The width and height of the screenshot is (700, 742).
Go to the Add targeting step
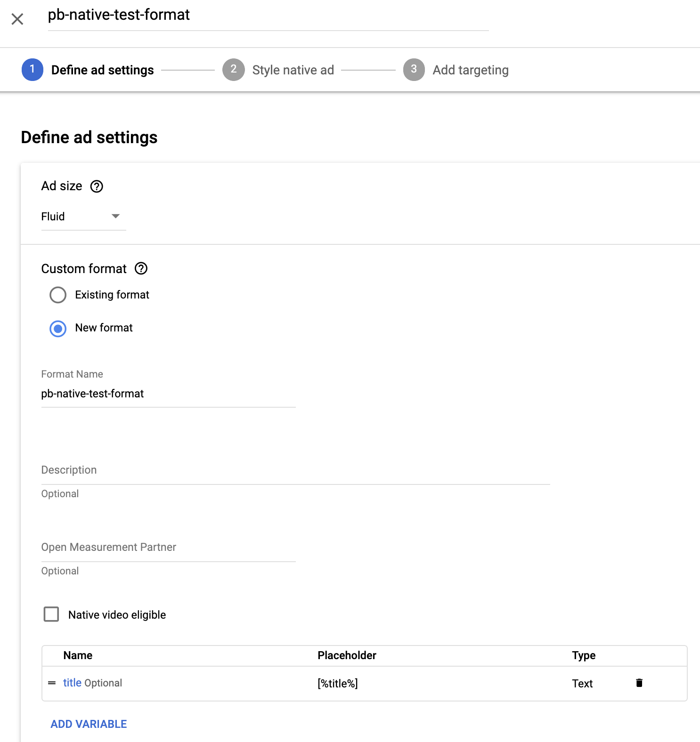[x=470, y=70]
